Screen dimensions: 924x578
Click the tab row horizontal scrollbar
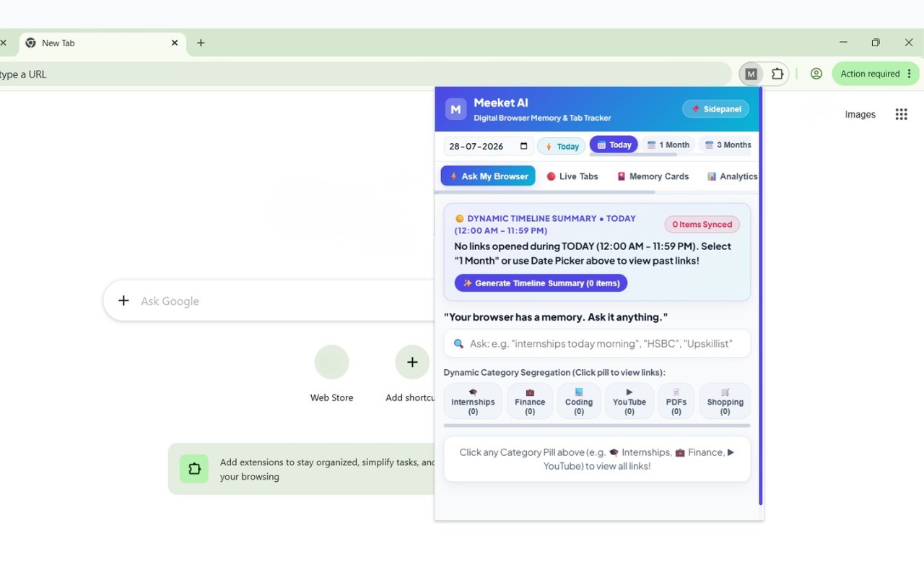(x=545, y=192)
